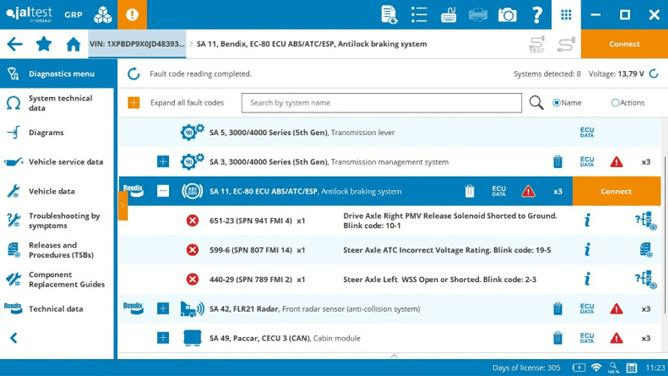Select the Name radio option
This screenshot has height=376, width=668.
(556, 103)
